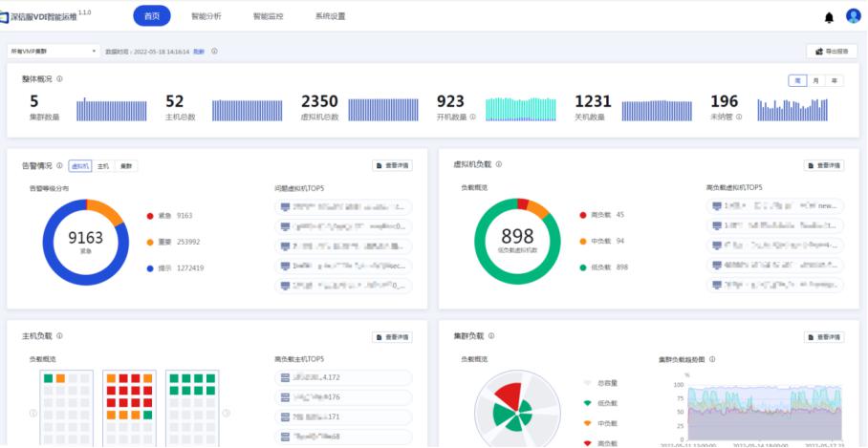This screenshot has width=868, height=448.
Task: Toggle 周 time range in overview
Action: [797, 80]
